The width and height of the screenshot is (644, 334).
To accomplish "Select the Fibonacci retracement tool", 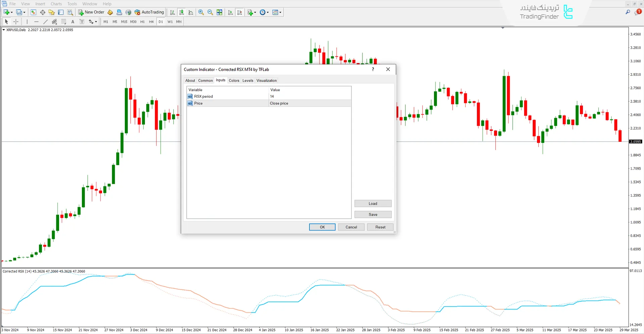I will pyautogui.click(x=64, y=21).
